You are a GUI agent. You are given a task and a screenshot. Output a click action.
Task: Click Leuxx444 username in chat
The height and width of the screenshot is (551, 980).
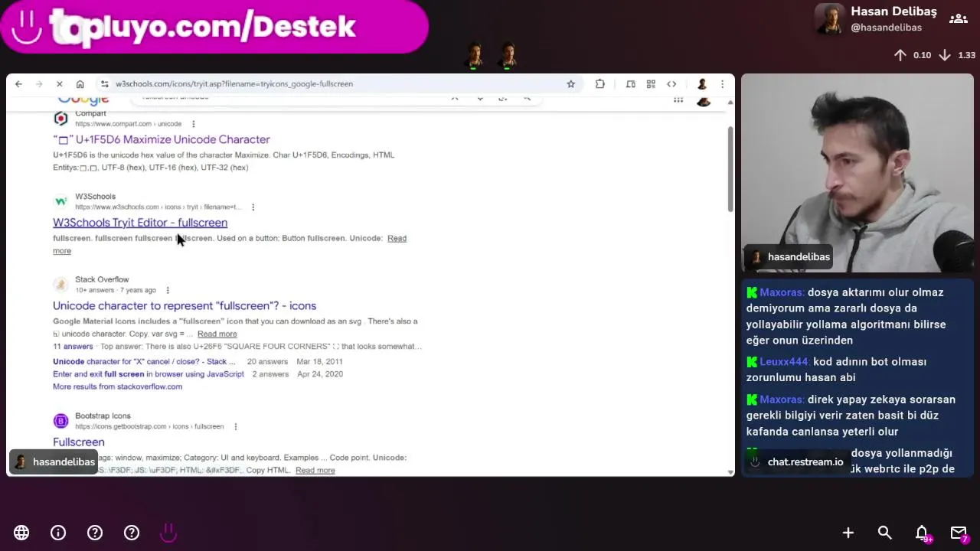[784, 362]
